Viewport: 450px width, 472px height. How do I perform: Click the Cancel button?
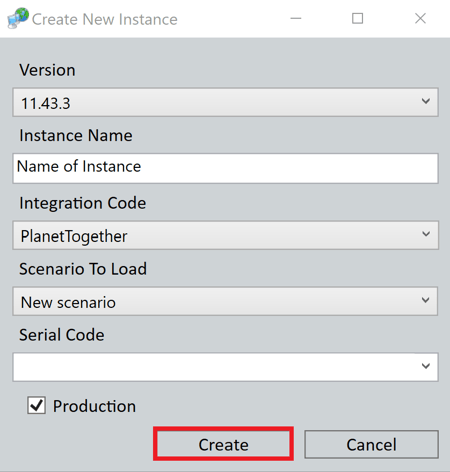(371, 444)
